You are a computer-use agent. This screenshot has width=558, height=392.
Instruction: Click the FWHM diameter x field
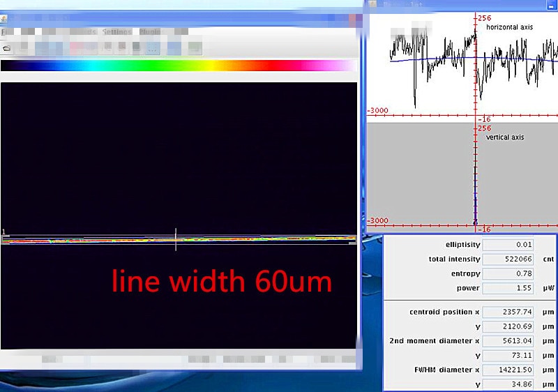508,370
